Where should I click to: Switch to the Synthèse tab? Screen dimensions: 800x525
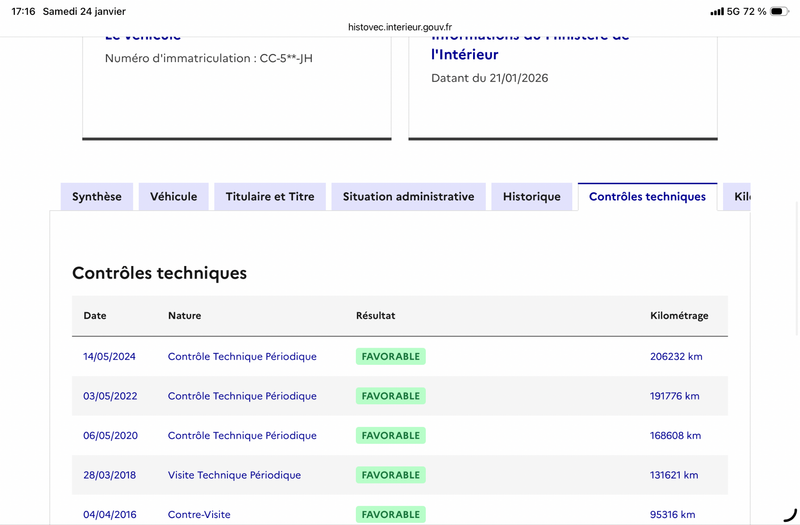pos(97,197)
